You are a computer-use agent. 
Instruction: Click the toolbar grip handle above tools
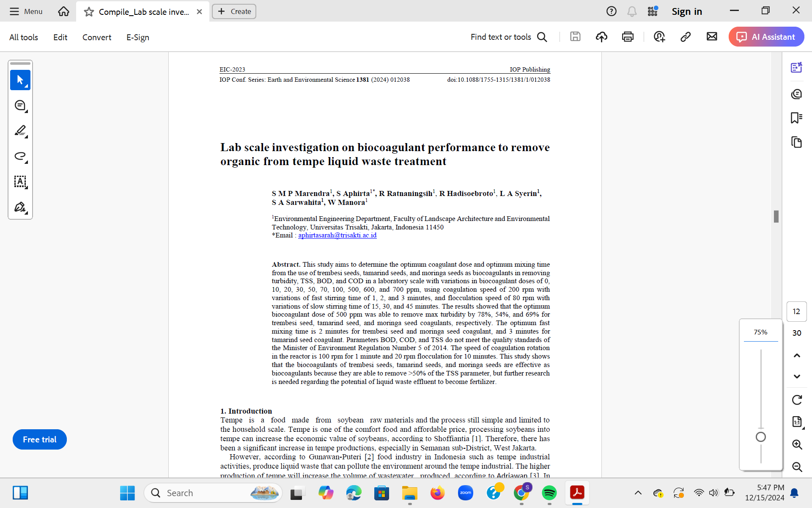[x=20, y=63]
